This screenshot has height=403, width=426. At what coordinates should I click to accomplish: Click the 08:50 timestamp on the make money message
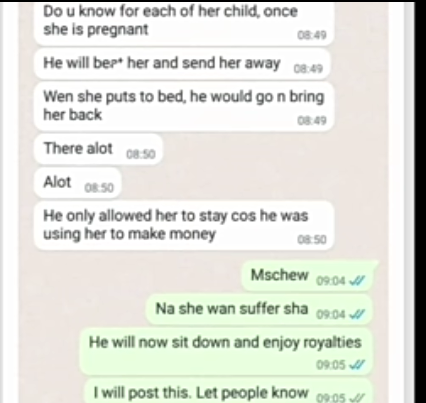[x=312, y=240]
